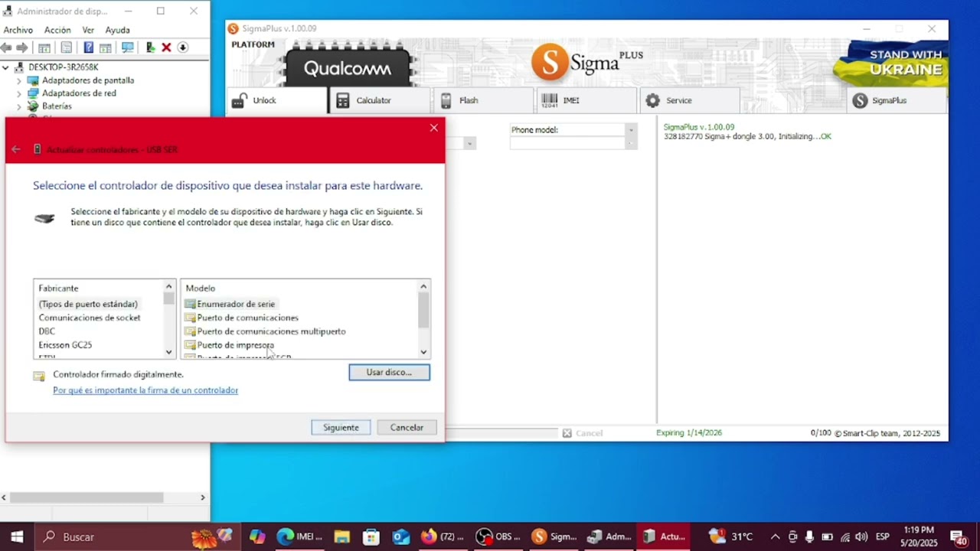Select (Tipos de puerto estándar) manufacturer
The image size is (980, 551).
[x=88, y=304]
